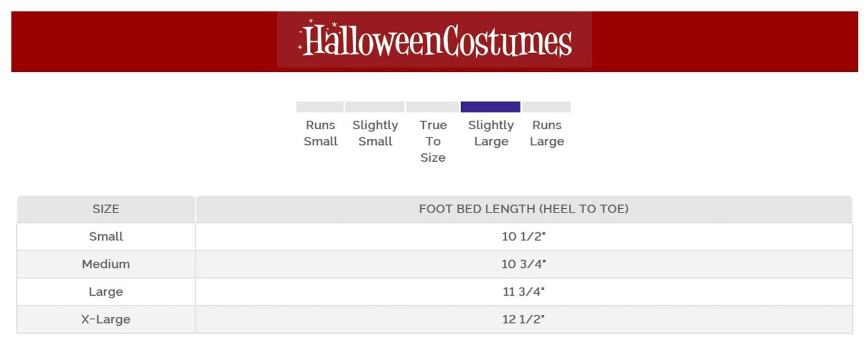868x350 pixels.
Task: Click the 12 1/2" foot bed value
Action: 523,320
